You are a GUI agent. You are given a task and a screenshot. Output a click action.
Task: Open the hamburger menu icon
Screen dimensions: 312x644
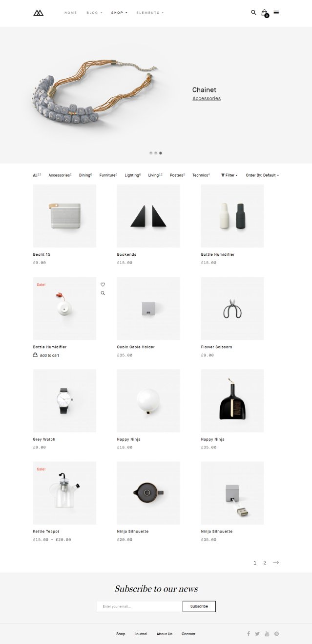click(276, 12)
